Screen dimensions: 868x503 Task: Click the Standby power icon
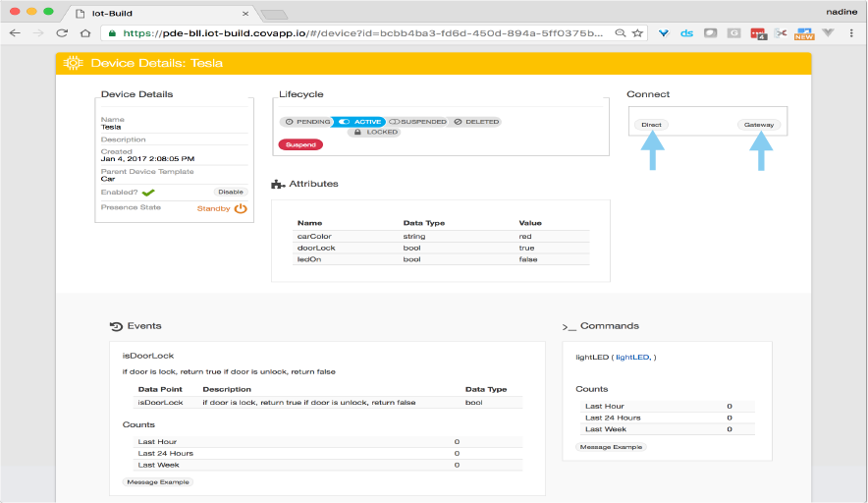241,208
